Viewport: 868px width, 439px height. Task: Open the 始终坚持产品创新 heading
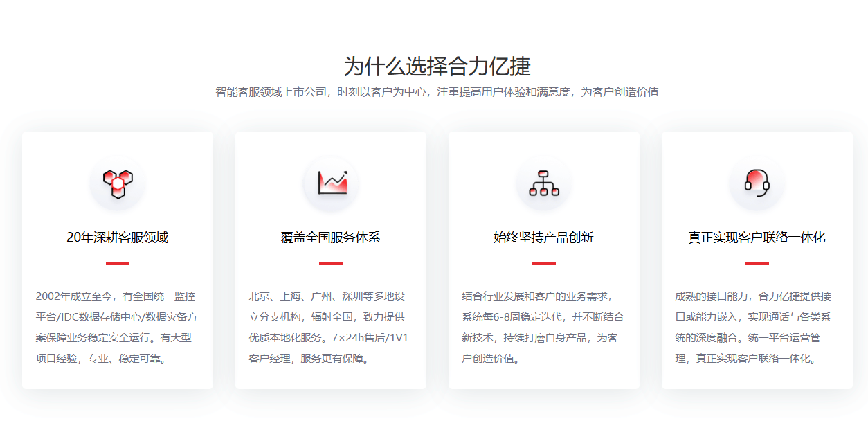(543, 238)
